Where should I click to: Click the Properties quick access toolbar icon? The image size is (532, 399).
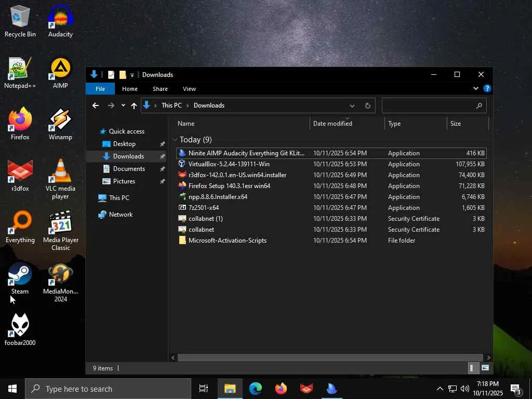(x=111, y=75)
